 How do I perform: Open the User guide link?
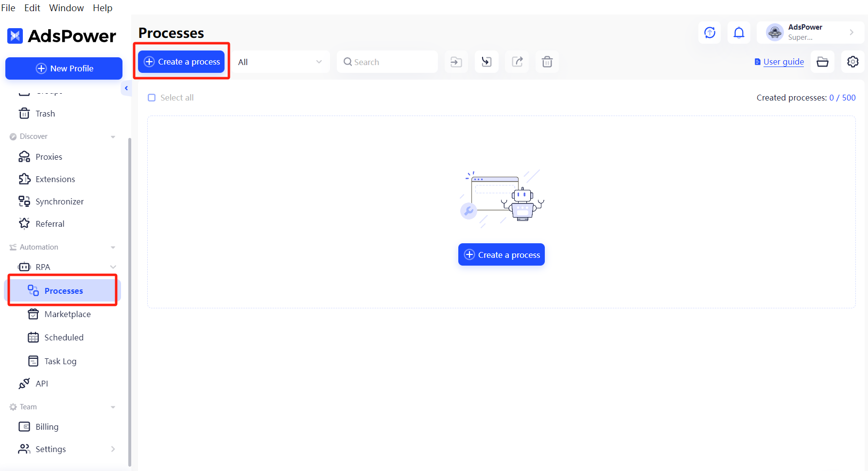point(783,62)
